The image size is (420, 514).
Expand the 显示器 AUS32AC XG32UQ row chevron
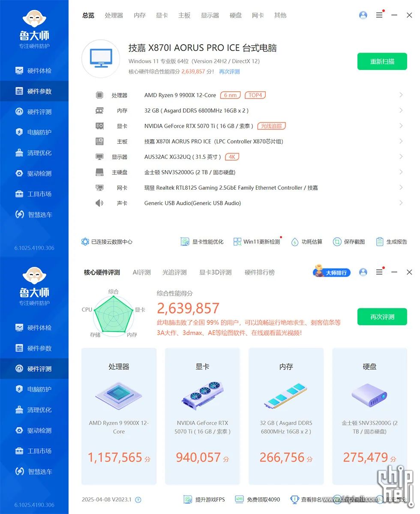(x=401, y=157)
